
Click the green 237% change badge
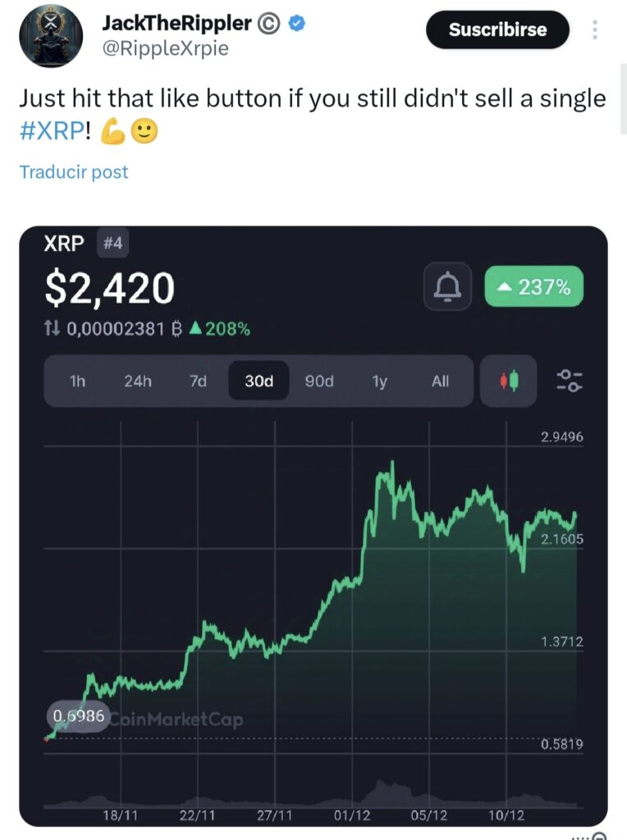(x=534, y=287)
